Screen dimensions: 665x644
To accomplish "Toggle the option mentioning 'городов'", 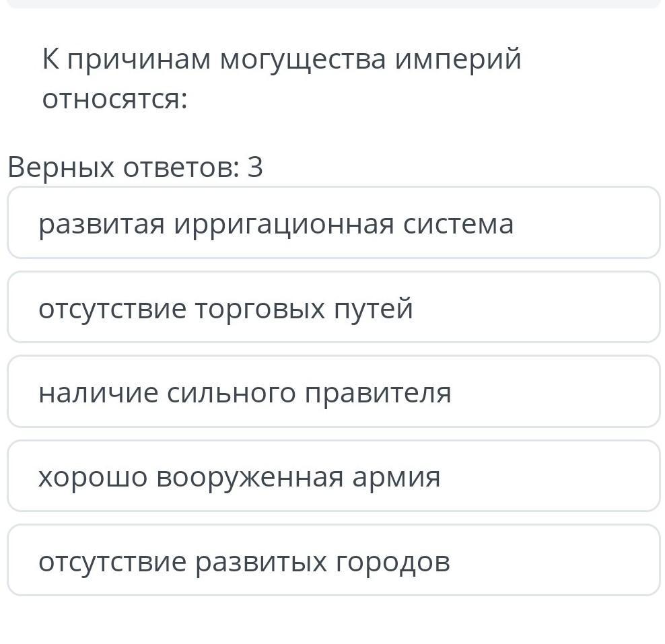I will (x=333, y=561).
